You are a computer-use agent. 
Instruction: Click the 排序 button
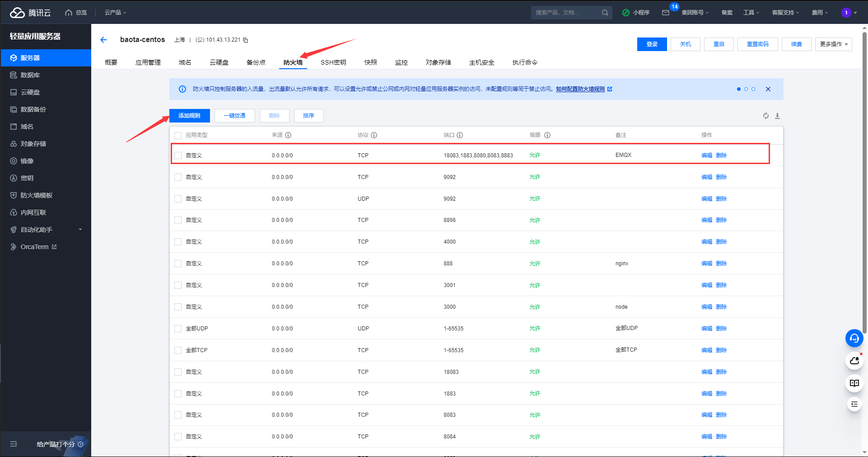(308, 116)
